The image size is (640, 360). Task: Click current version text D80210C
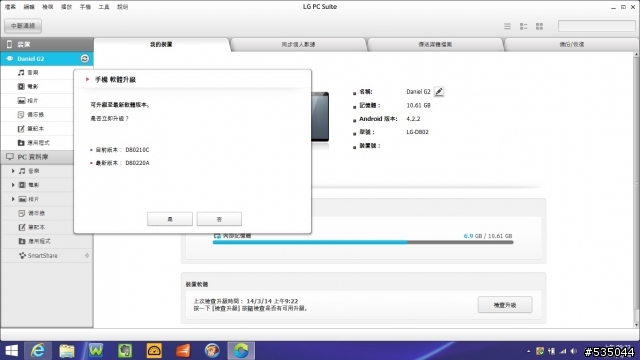tap(137, 150)
